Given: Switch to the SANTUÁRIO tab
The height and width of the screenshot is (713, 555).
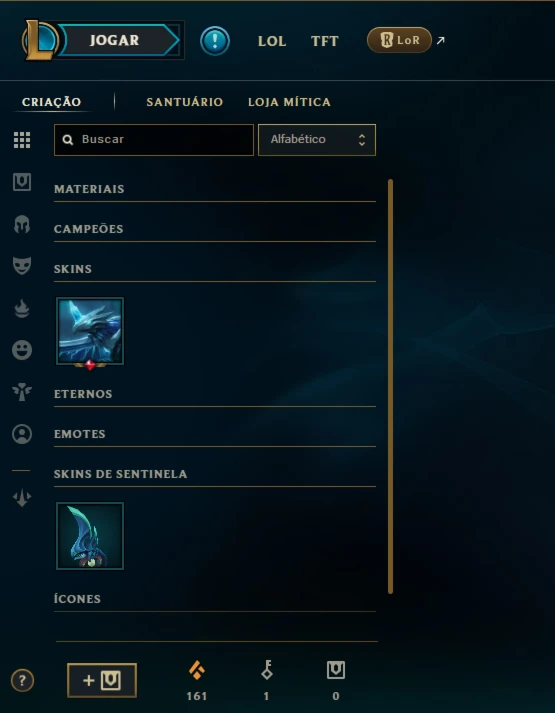Looking at the screenshot, I should 185,102.
